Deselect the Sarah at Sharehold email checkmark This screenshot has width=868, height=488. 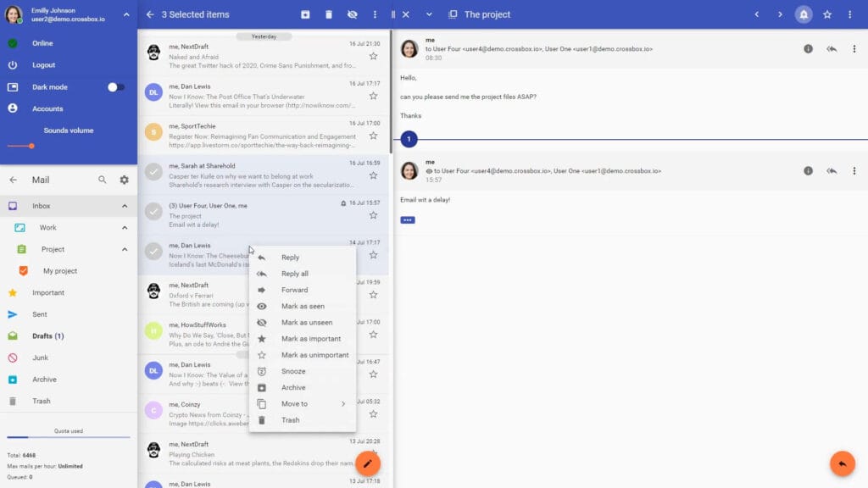(x=153, y=171)
